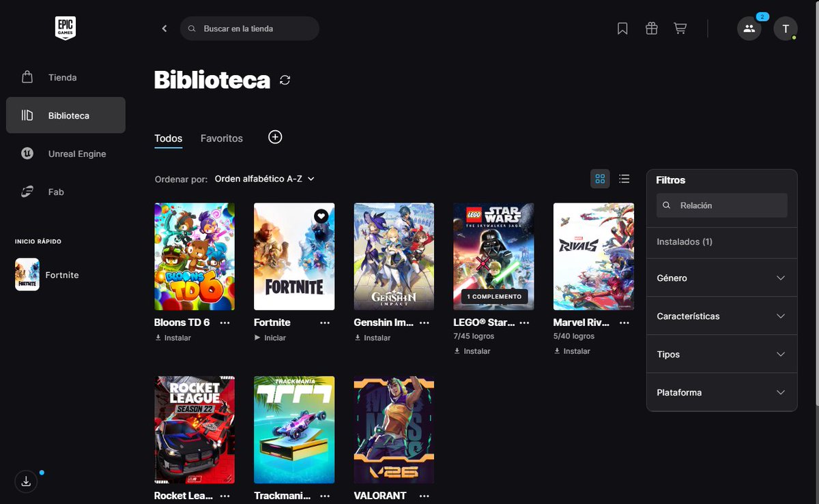
Task: Open the wishlist bookmark icon
Action: [x=622, y=29]
